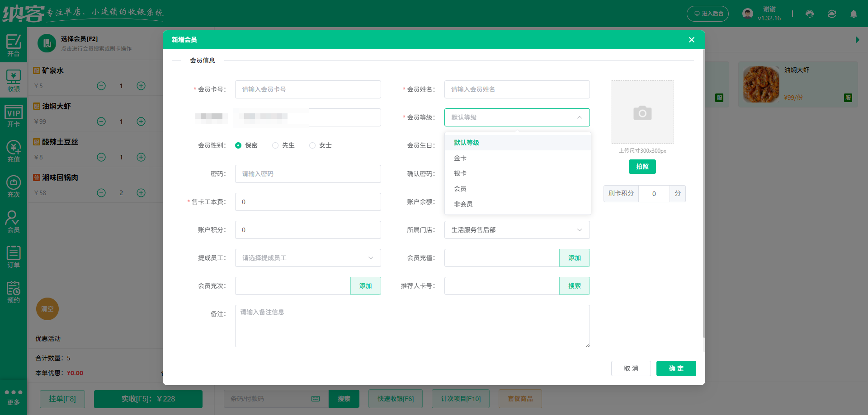Open the 预约 reservation panel

pos(14,291)
